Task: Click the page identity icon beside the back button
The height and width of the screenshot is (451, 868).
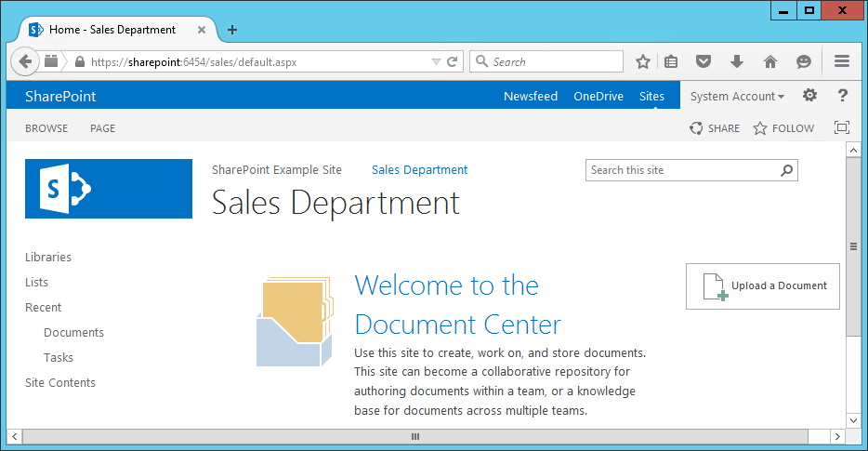Action: [51, 61]
